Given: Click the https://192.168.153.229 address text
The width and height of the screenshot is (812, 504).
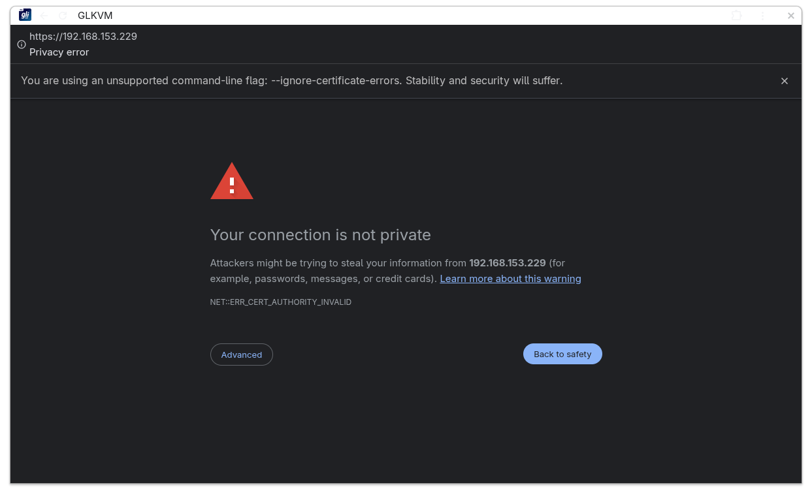Looking at the screenshot, I should [83, 37].
